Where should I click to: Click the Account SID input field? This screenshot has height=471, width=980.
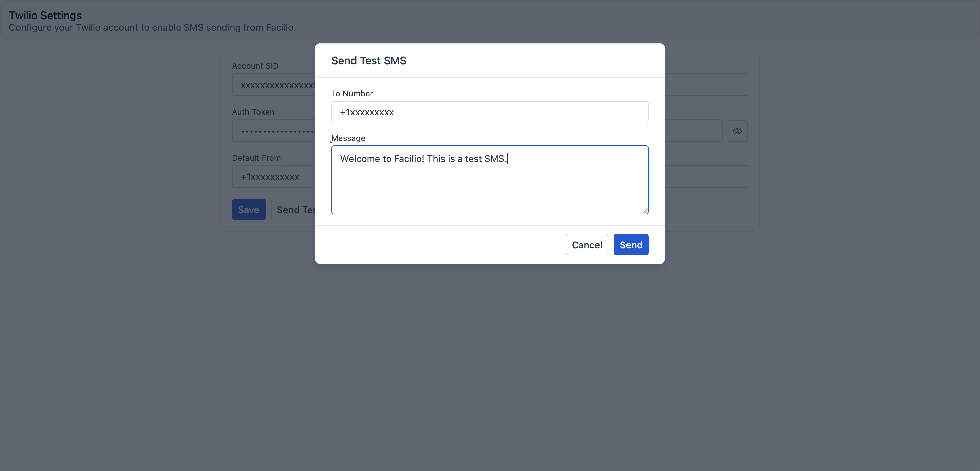point(274,85)
